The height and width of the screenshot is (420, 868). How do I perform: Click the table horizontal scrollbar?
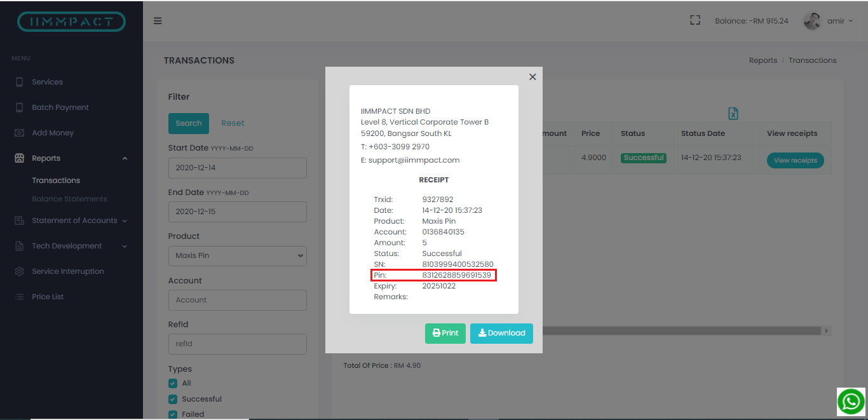tap(680, 331)
